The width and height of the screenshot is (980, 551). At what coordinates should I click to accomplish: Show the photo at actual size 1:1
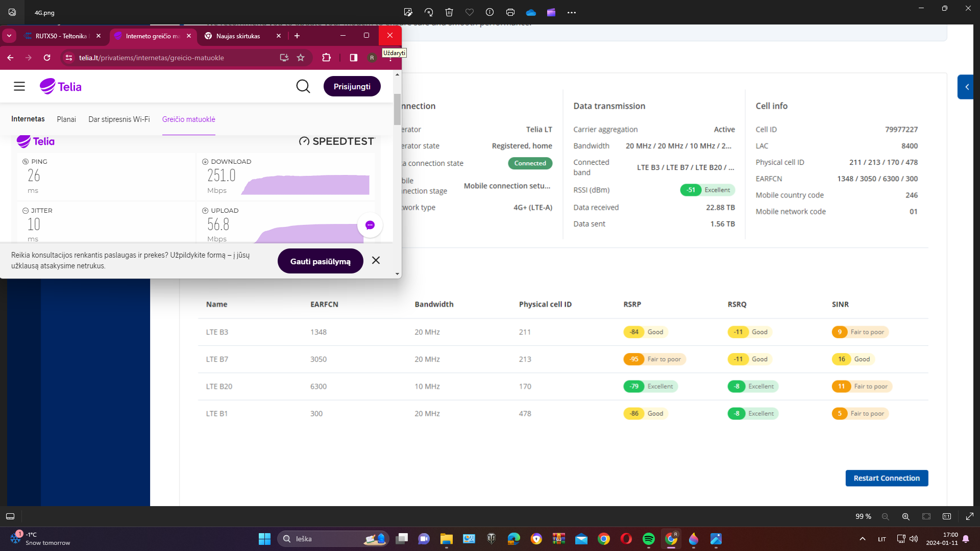coord(947,516)
